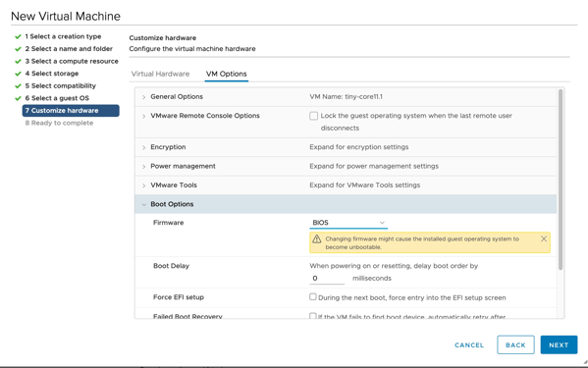Toggle Failed Boot Recovery checkbox

313,316
